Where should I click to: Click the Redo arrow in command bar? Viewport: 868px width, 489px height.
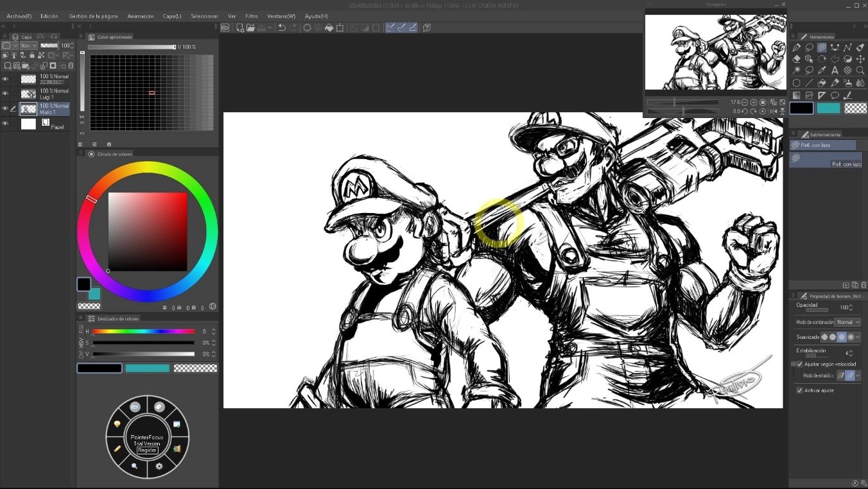[293, 28]
